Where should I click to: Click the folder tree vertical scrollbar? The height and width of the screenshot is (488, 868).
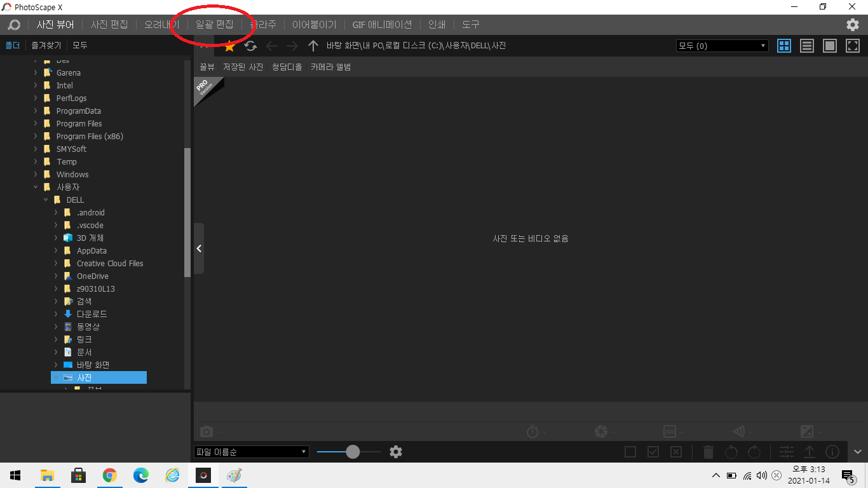tap(187, 212)
